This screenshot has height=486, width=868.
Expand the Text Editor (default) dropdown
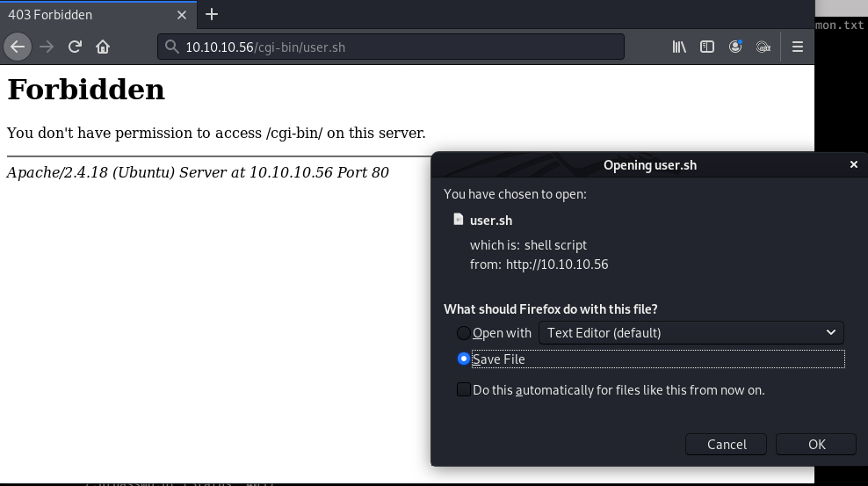point(691,333)
